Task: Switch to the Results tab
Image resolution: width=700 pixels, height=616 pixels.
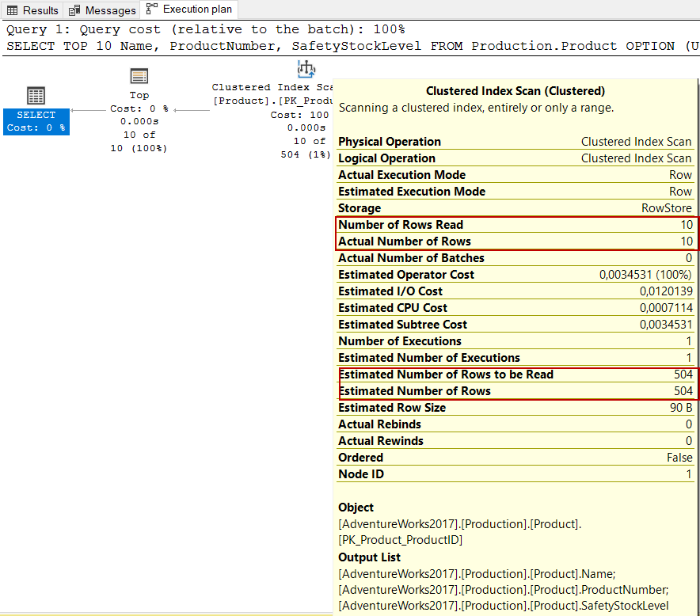Action: 32,10
